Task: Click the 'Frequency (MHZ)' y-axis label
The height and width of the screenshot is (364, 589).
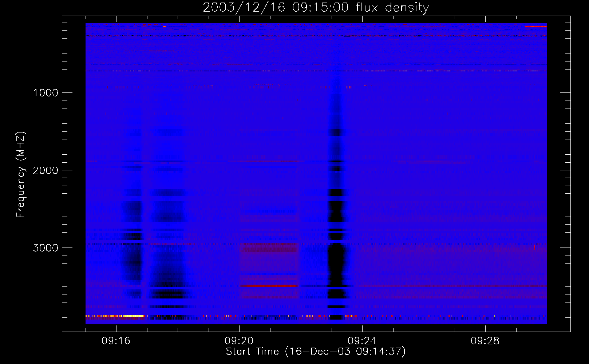Action: (21, 175)
